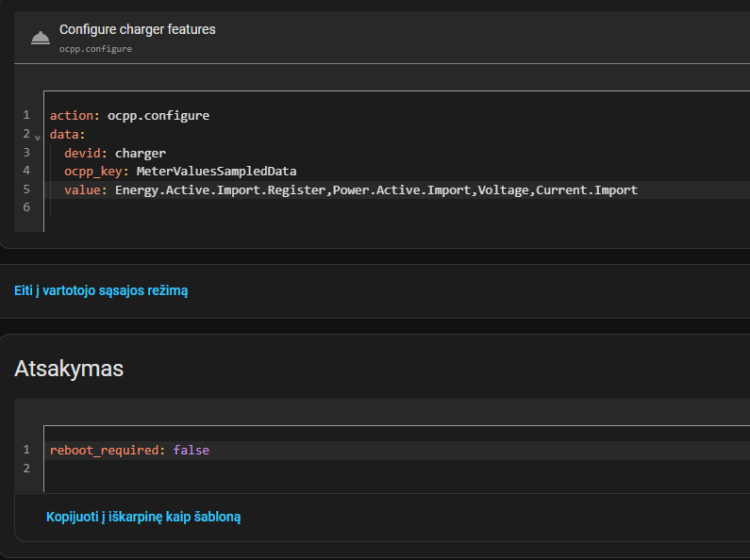Click the ocpp.configure subtitle under the title

coord(95,48)
